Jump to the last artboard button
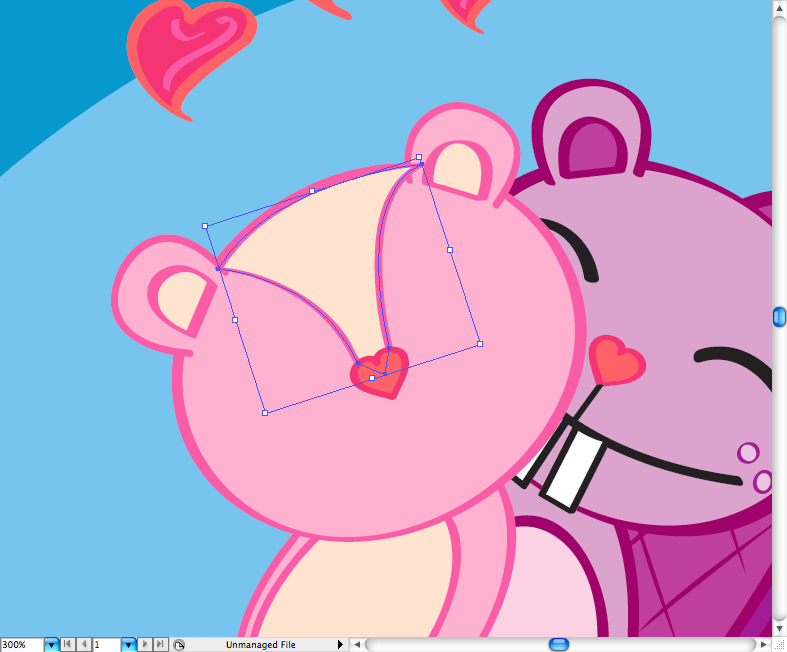The height and width of the screenshot is (652, 787). pyautogui.click(x=160, y=645)
